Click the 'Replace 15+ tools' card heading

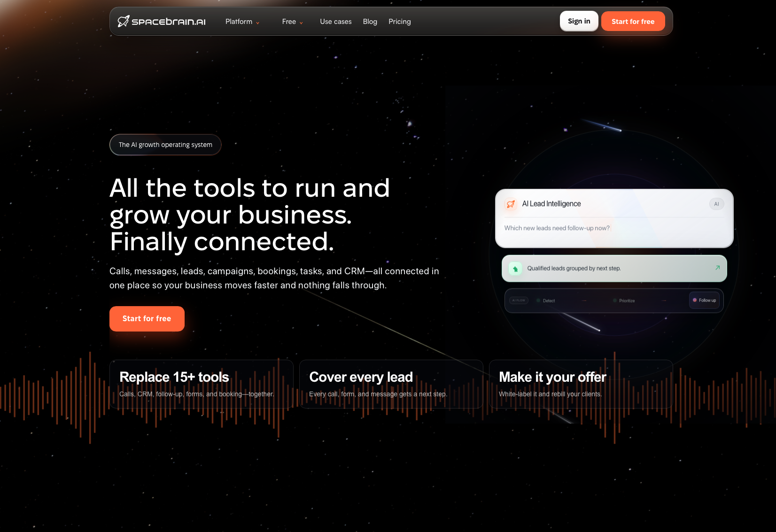click(x=174, y=377)
